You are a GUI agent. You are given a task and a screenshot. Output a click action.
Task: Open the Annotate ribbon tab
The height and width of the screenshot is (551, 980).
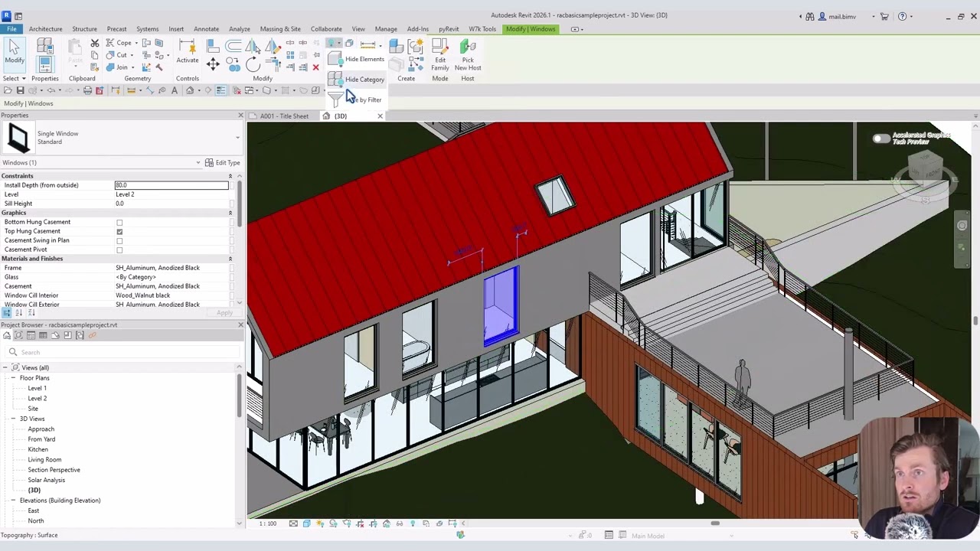click(x=206, y=29)
